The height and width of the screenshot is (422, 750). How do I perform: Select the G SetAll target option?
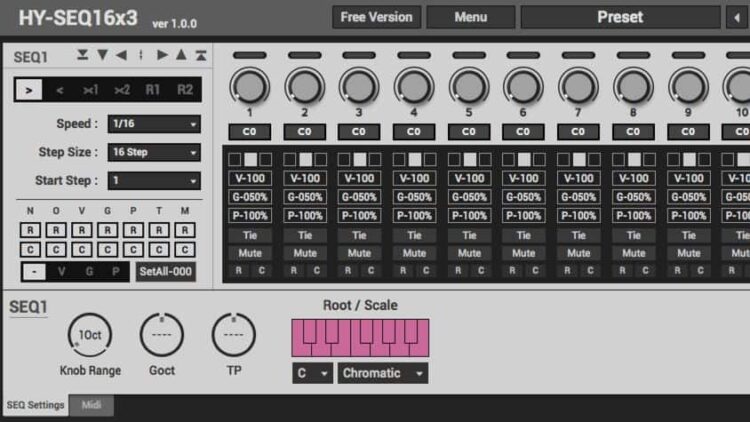click(x=89, y=271)
